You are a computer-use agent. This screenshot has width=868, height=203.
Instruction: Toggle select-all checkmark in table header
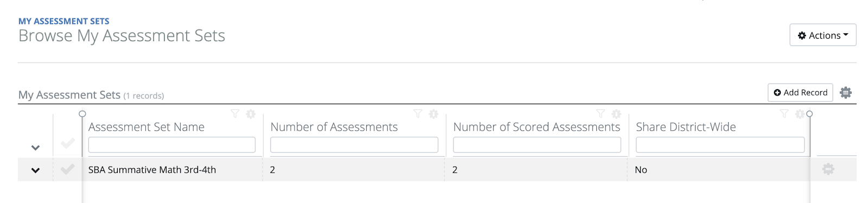coord(68,144)
